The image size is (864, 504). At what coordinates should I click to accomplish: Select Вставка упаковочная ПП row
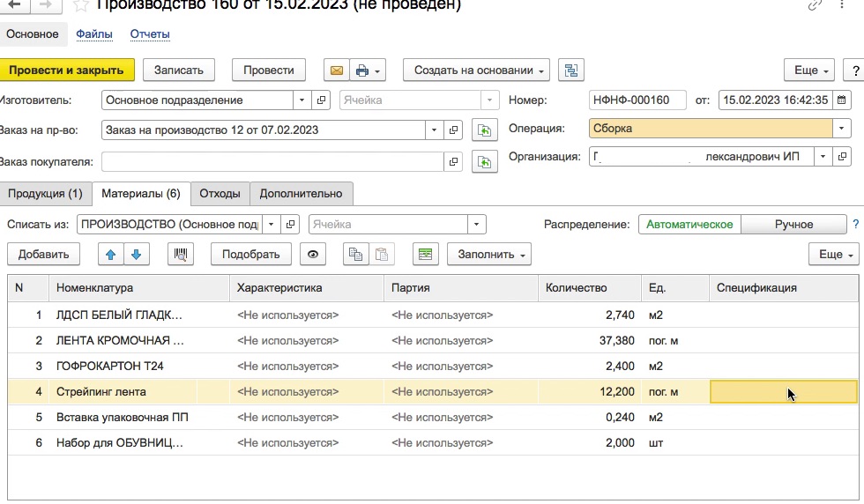pyautogui.click(x=433, y=417)
